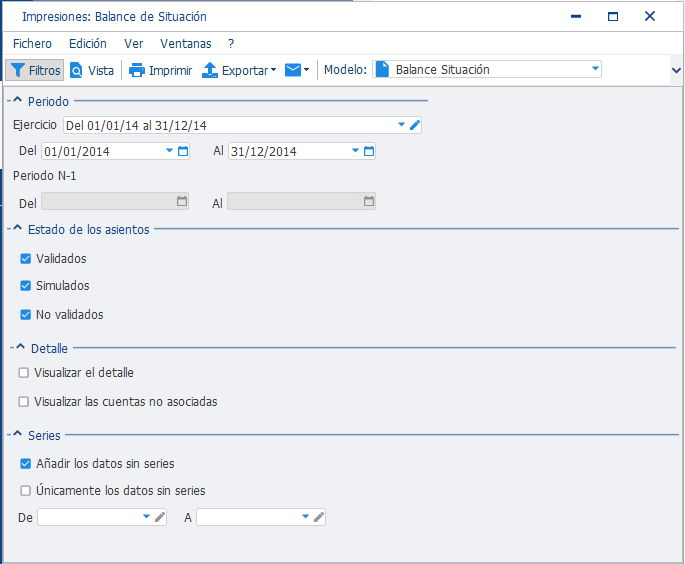The image size is (685, 564).
Task: Click the email envelope icon
Action: 293,70
